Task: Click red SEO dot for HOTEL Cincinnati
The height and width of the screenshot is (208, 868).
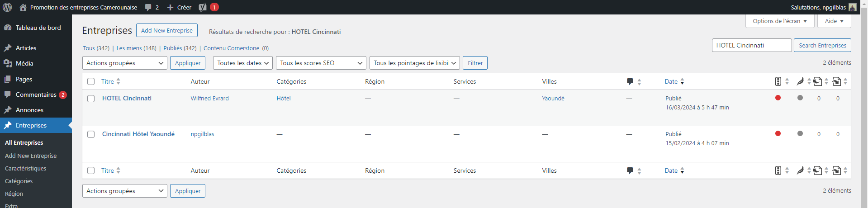Action: pos(778,98)
